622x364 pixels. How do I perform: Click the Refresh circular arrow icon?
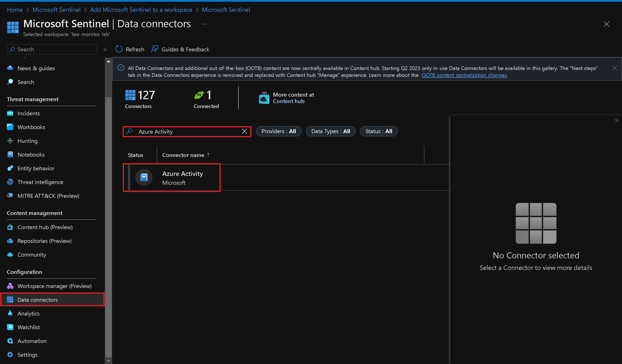(x=119, y=49)
